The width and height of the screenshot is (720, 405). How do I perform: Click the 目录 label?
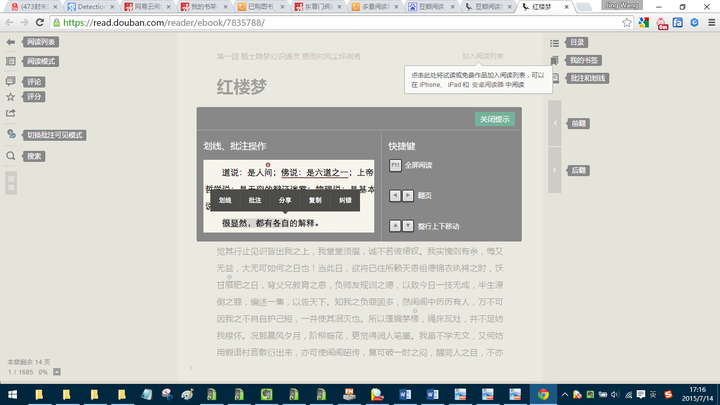(x=577, y=42)
